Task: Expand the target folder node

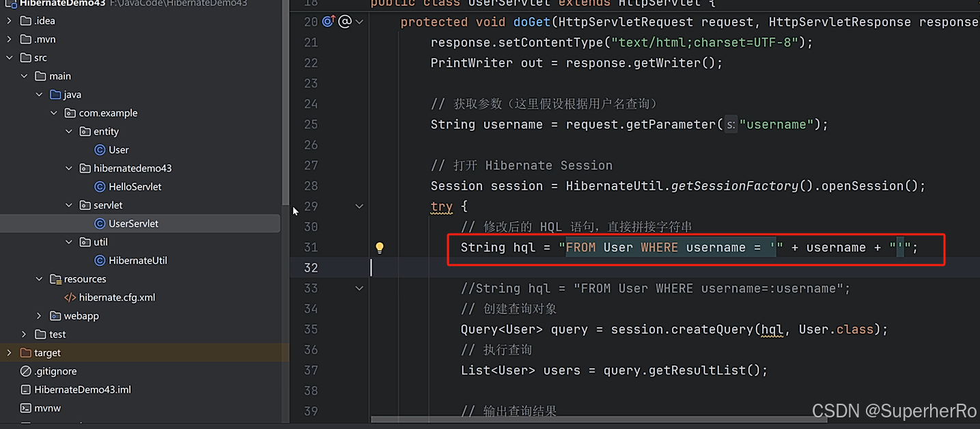Action: [10, 352]
